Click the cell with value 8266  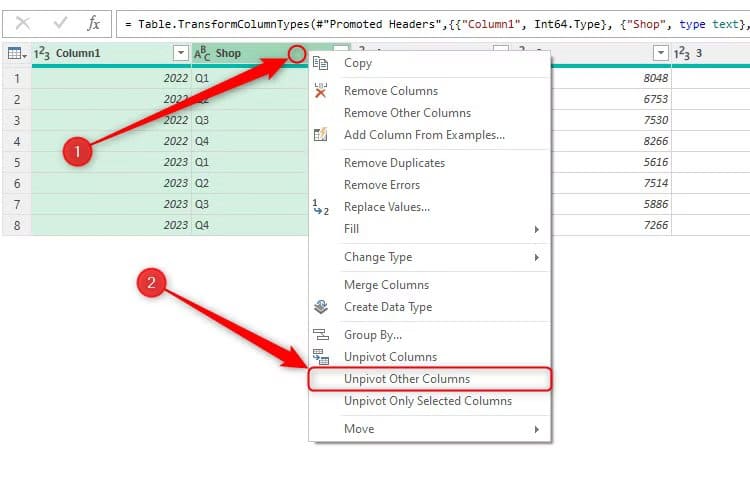(611, 141)
